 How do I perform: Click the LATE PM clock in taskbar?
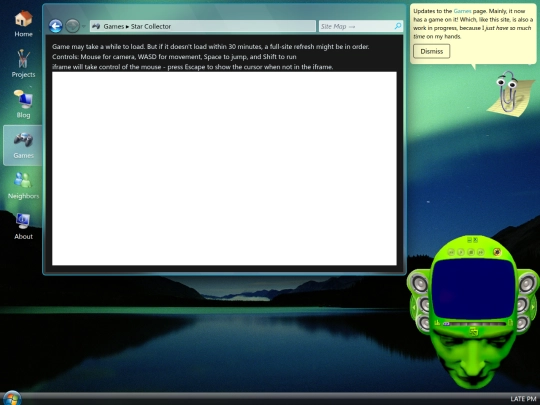(523, 399)
